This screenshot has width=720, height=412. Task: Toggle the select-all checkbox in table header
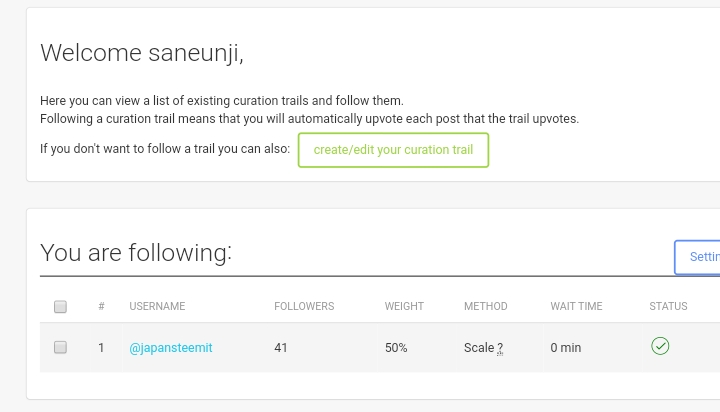coord(60,307)
